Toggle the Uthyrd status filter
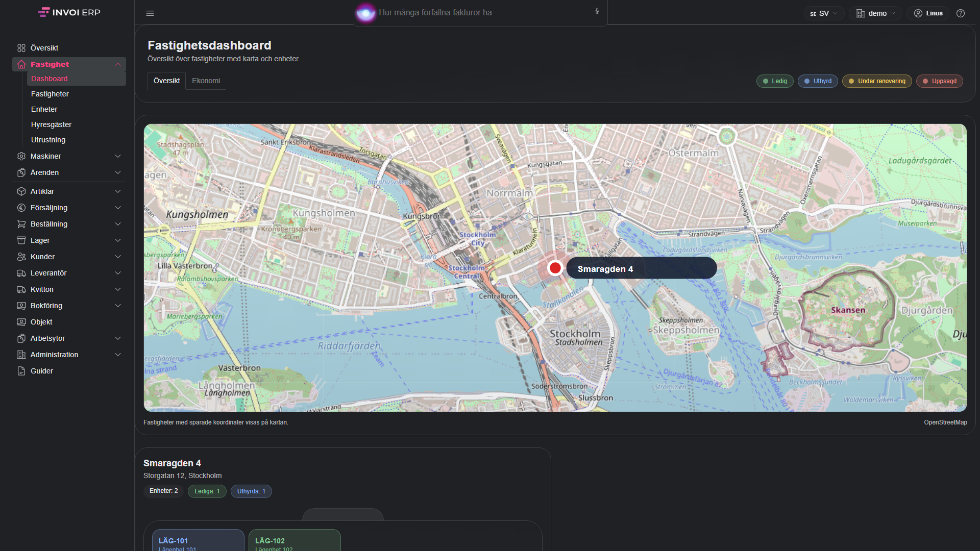This screenshot has height=551, width=980. 818,81
